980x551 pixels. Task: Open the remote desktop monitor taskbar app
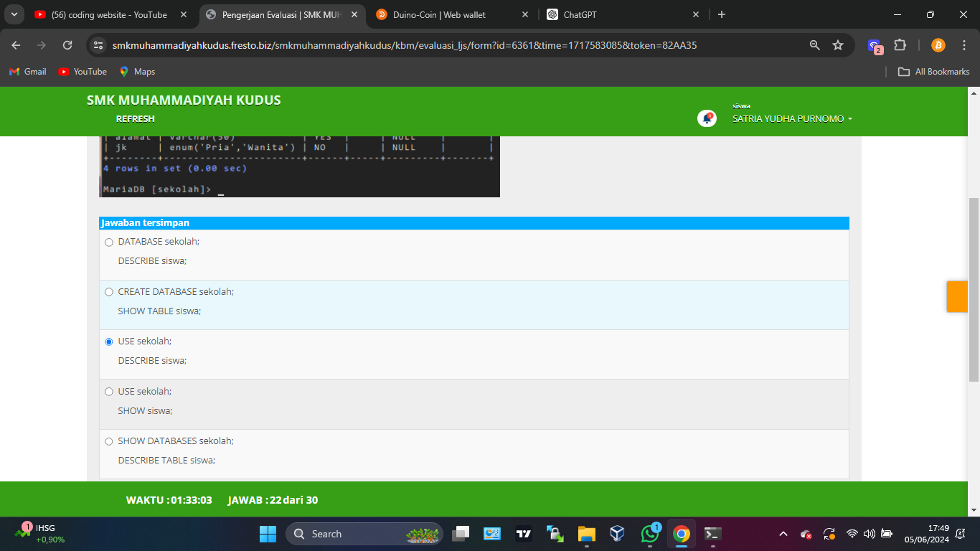point(492,534)
